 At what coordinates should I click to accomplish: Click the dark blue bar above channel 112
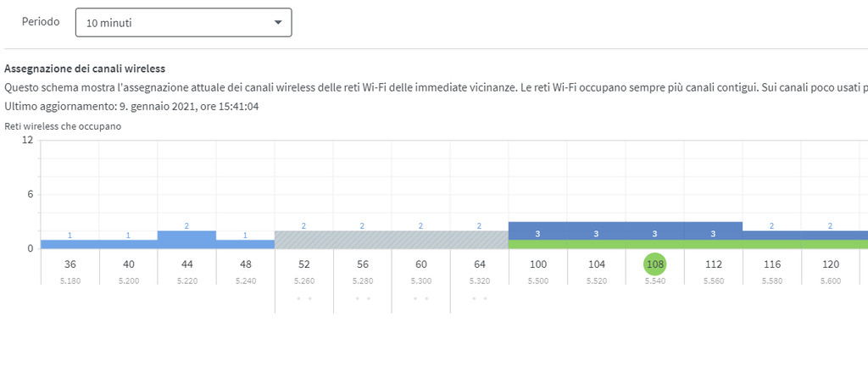coord(714,231)
